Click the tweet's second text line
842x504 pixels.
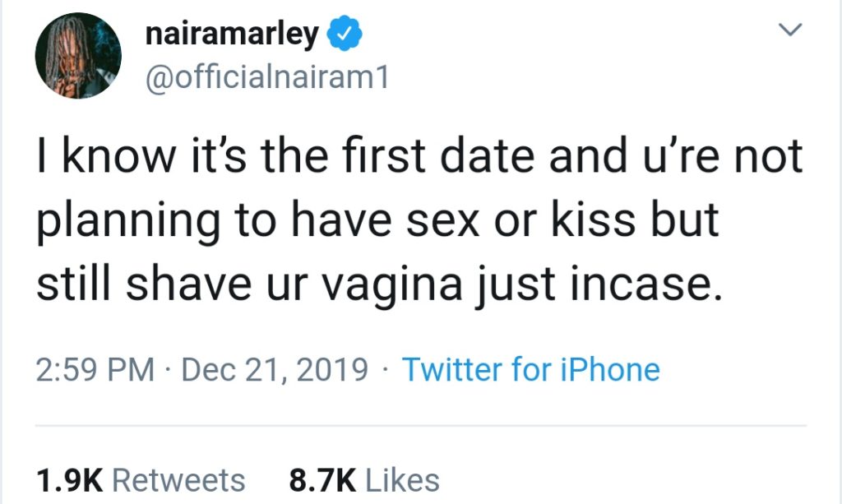coord(379,220)
